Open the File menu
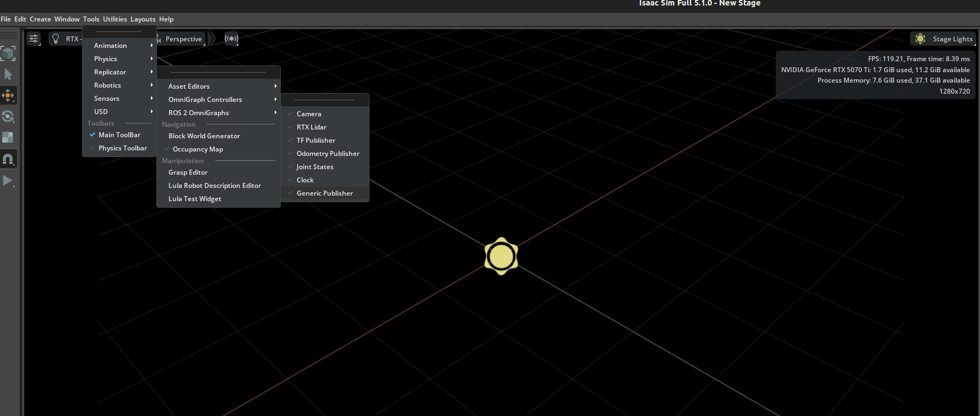 coord(6,19)
